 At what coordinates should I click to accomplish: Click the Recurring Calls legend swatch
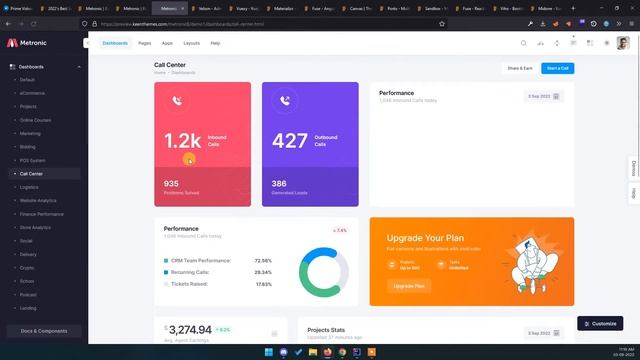point(166,272)
